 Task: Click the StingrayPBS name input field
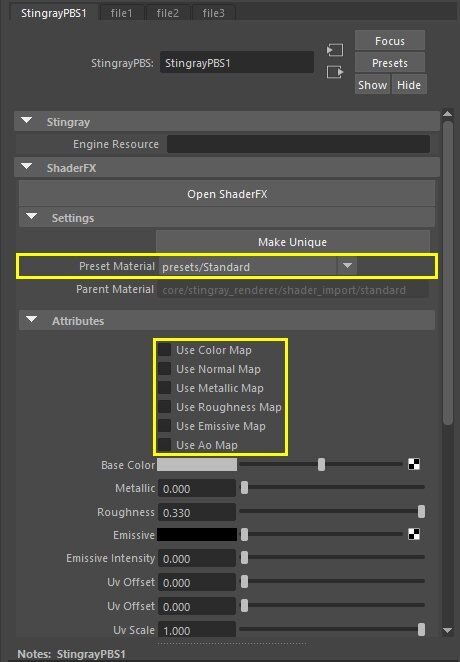pyautogui.click(x=237, y=62)
